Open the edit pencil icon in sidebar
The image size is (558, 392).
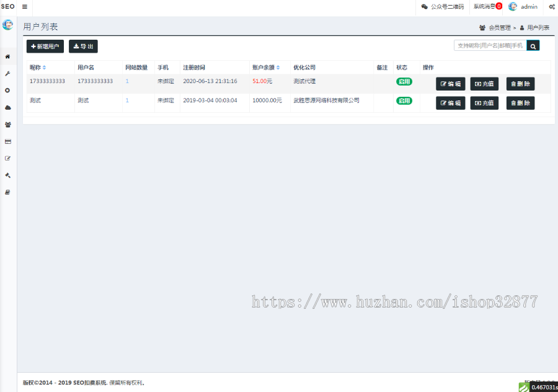tap(7, 158)
